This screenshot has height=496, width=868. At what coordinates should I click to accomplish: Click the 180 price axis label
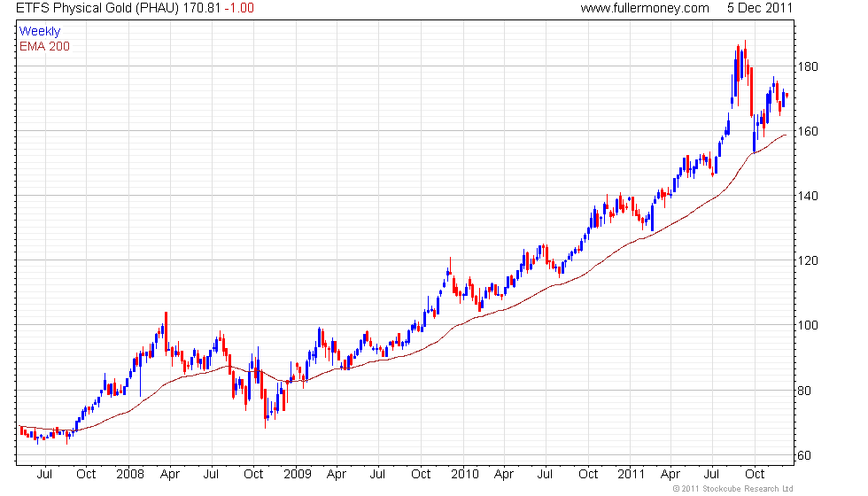(807, 66)
